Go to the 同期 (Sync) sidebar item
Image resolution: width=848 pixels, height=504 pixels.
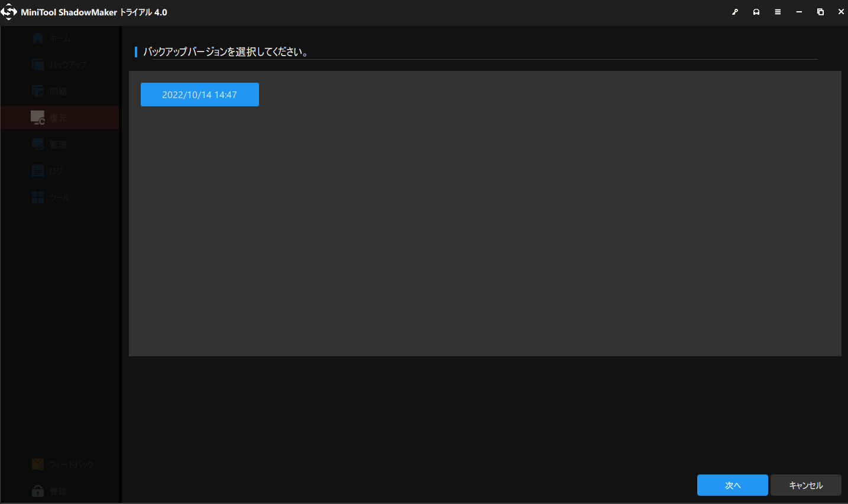tap(60, 92)
